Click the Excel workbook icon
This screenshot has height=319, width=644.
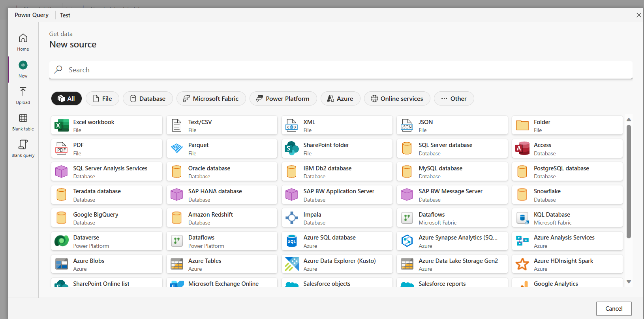[x=61, y=125]
